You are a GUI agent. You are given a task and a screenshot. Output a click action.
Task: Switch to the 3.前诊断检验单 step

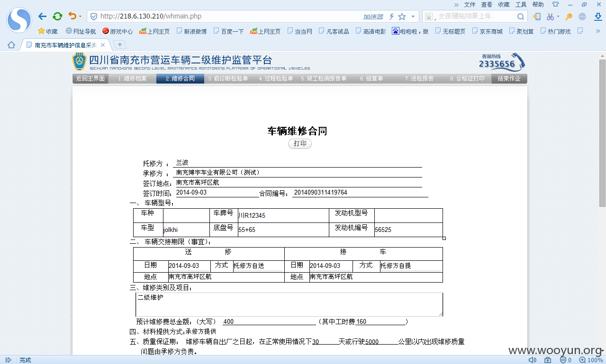tap(228, 79)
